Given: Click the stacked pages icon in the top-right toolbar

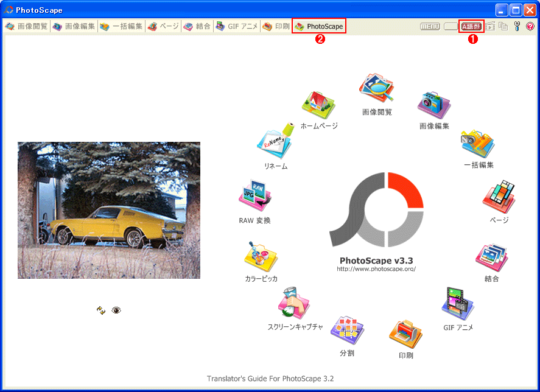Looking at the screenshot, I should [x=503, y=26].
